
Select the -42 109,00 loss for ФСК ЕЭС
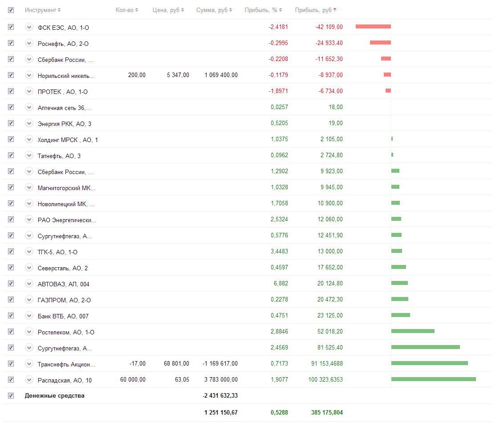(x=329, y=27)
